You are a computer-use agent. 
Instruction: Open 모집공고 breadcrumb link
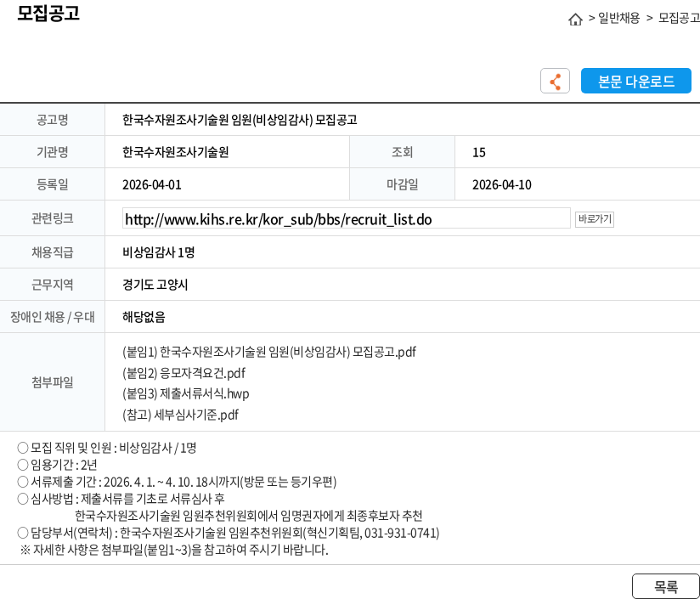coord(679,18)
